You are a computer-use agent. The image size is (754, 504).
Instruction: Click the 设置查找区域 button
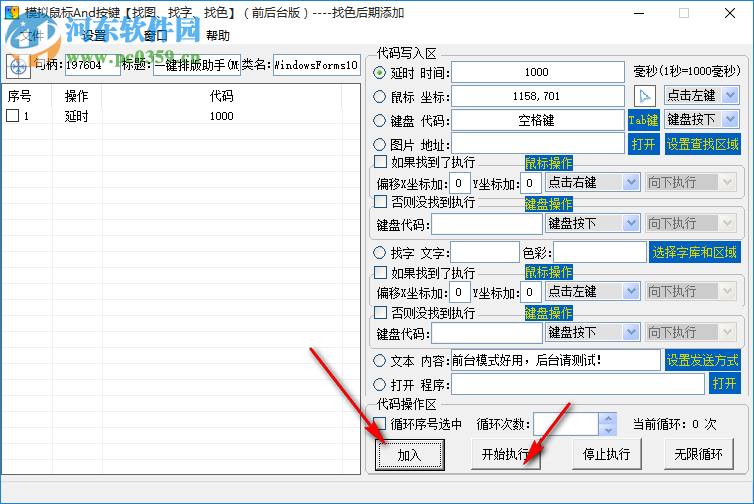pyautogui.click(x=703, y=144)
